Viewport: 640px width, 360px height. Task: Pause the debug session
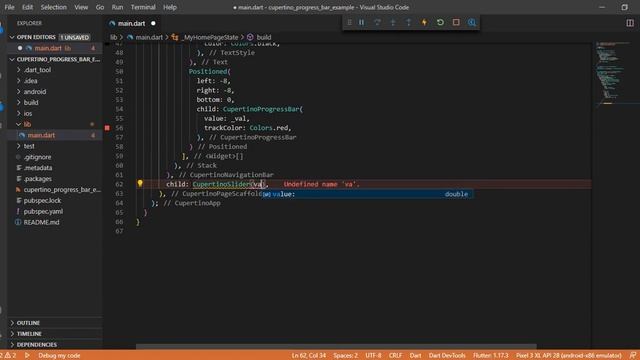point(362,22)
